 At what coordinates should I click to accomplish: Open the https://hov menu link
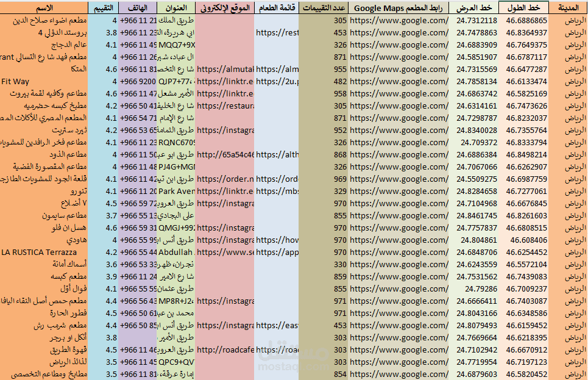[x=277, y=240]
